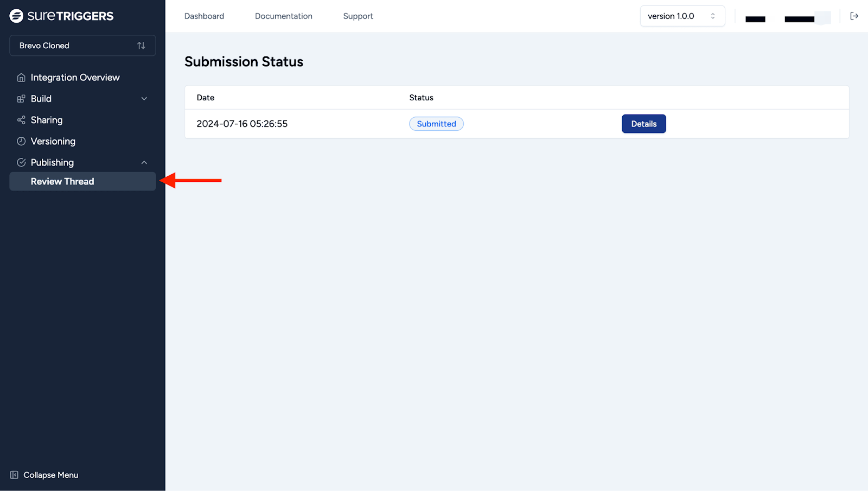Open the Documentation page
The image size is (868, 491).
[x=283, y=16]
